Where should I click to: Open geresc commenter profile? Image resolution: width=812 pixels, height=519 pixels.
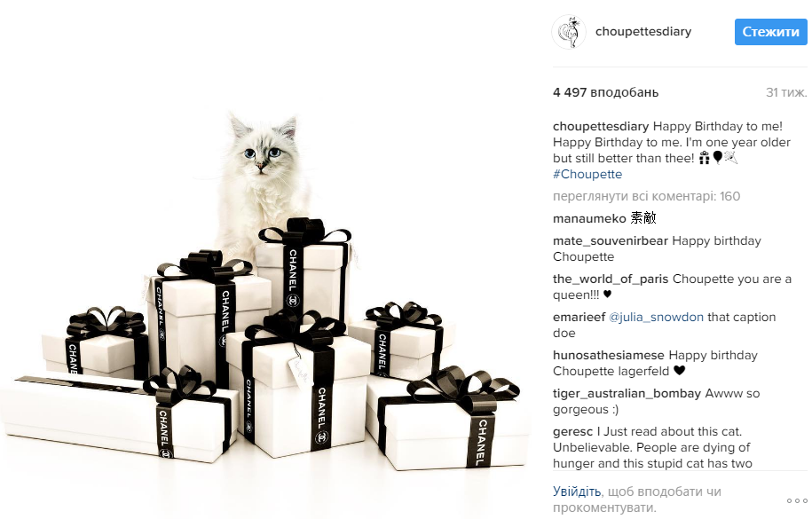pos(572,431)
